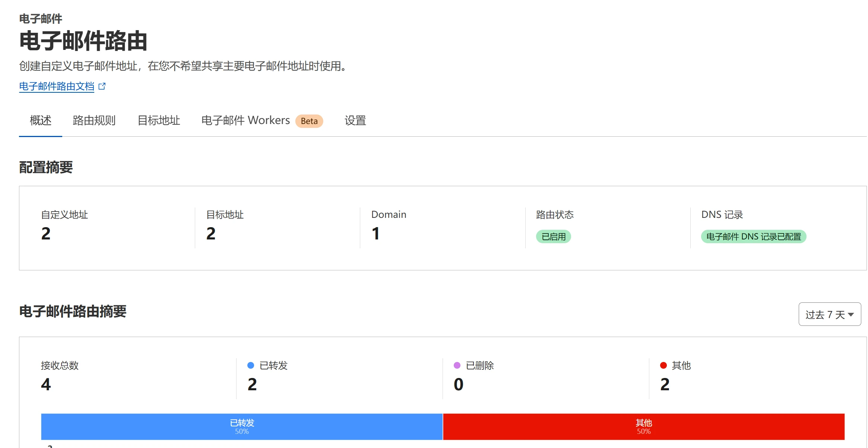868x448 pixels.
Task: Click the blue 已转发 legend dot
Action: [x=251, y=366]
